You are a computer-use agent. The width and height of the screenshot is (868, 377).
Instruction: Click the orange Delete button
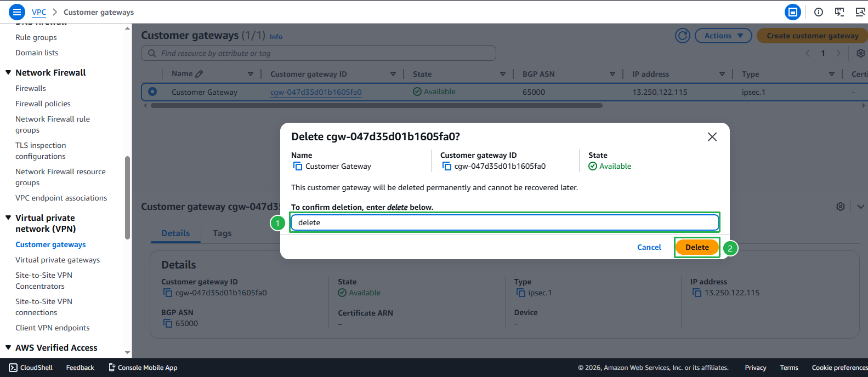(x=697, y=247)
